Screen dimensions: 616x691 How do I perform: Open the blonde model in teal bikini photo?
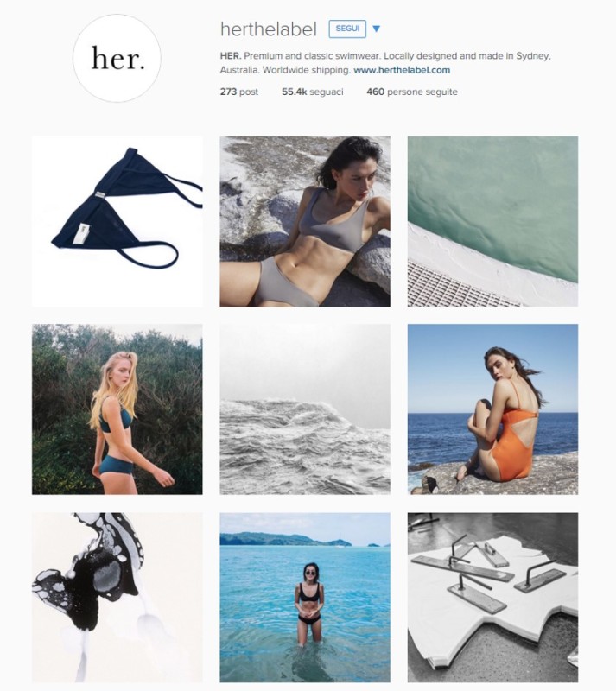[117, 409]
